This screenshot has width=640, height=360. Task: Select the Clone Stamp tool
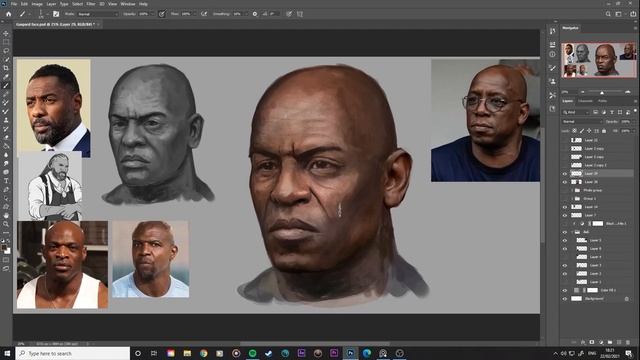point(6,120)
